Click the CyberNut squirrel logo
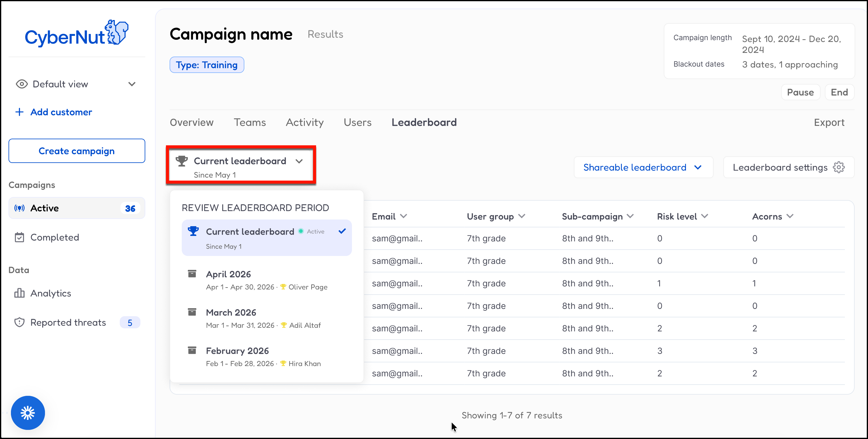The height and width of the screenshot is (439, 868). (77, 33)
